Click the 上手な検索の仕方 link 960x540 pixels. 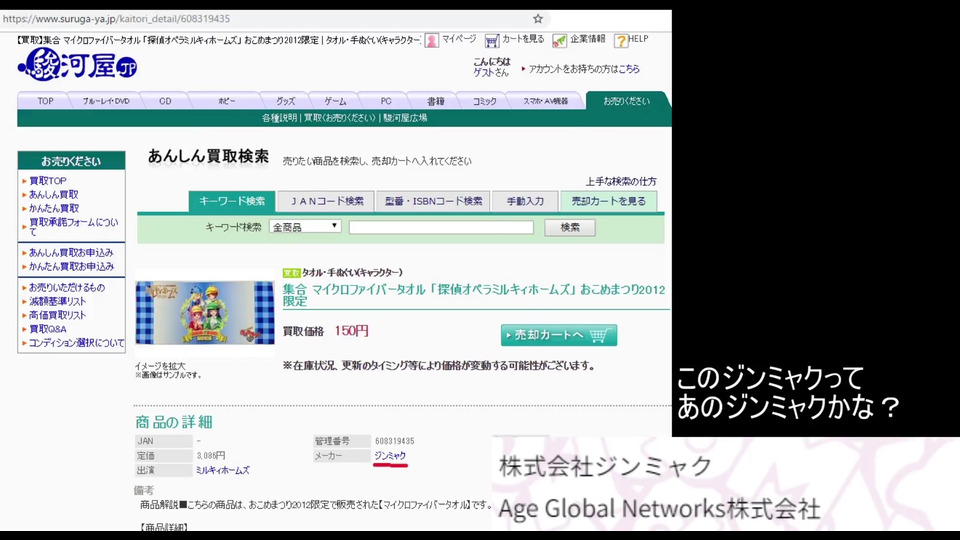tap(620, 181)
